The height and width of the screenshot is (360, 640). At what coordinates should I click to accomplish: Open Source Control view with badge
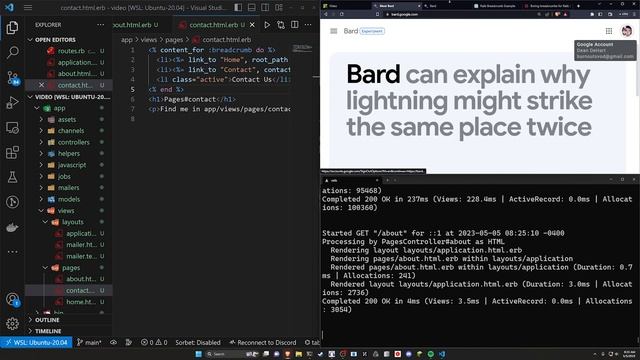pos(12,78)
